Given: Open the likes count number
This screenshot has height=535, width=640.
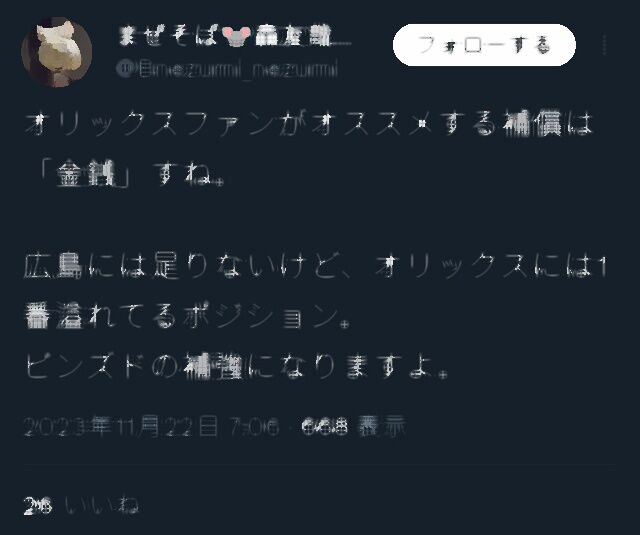Looking at the screenshot, I should 38,506.
